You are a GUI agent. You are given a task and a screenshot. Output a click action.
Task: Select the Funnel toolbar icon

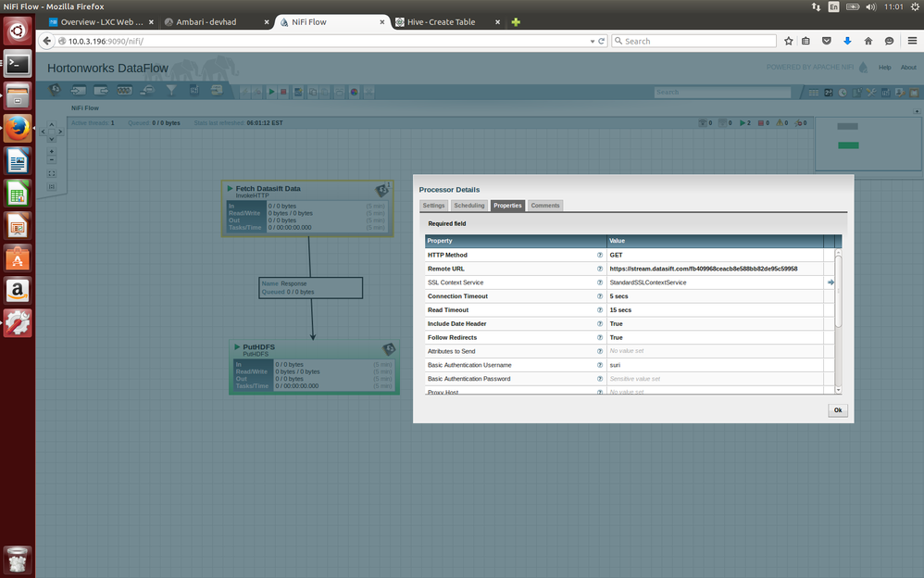point(171,90)
